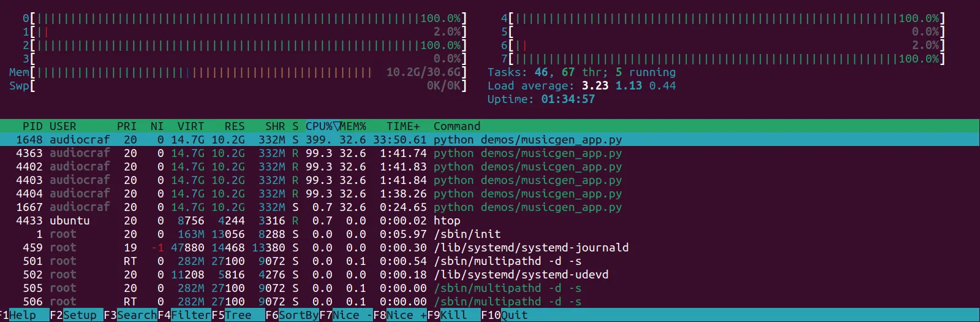The height and width of the screenshot is (322, 980).
Task: Sort by the USER column header
Action: tap(63, 126)
